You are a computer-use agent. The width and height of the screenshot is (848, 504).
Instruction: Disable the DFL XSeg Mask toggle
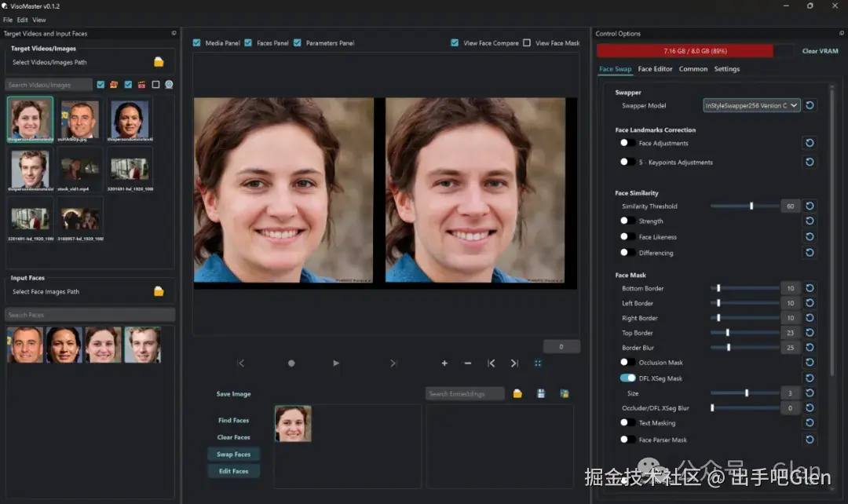627,378
